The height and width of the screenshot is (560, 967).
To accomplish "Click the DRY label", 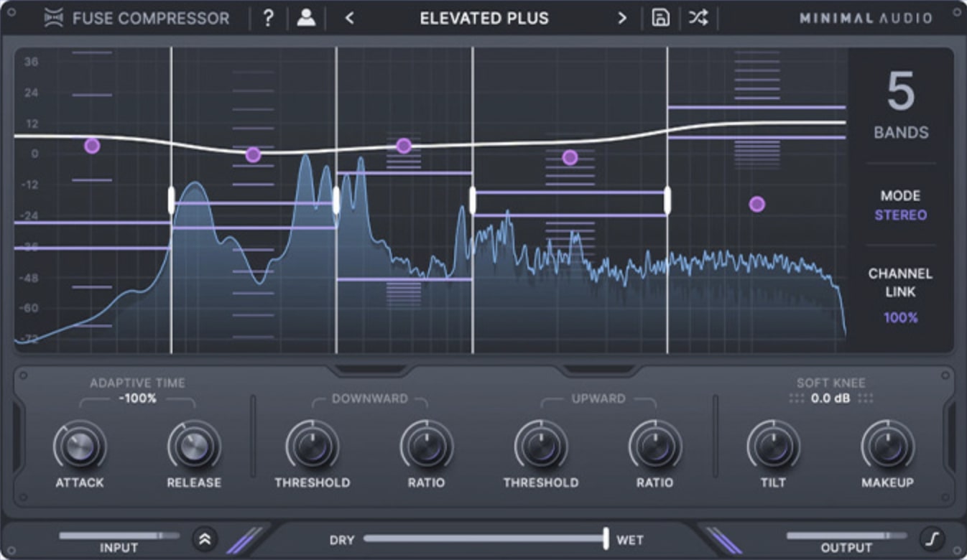I will pos(342,540).
